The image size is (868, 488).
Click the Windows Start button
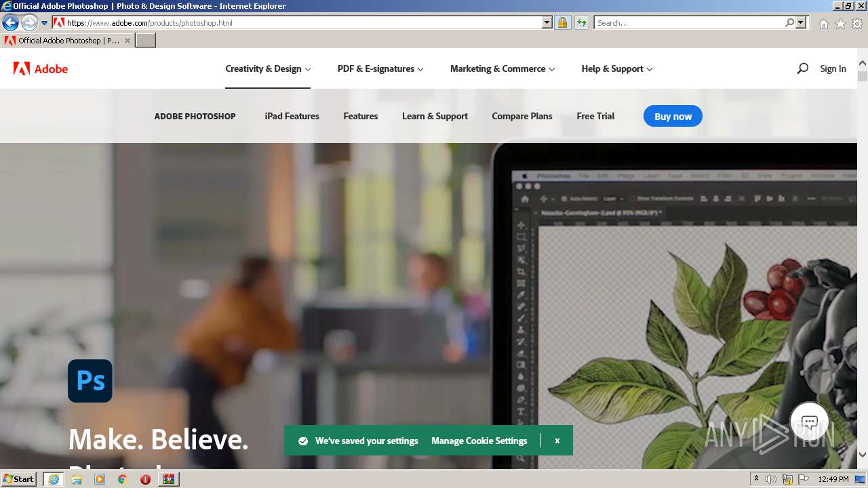(x=18, y=479)
